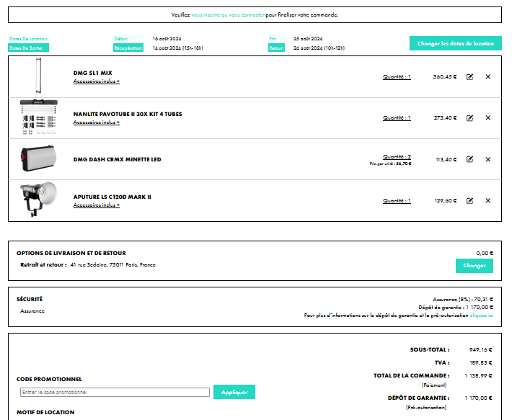Change quantity of DMG DASH CRMX
This screenshot has width=530, height=420.
397,156
